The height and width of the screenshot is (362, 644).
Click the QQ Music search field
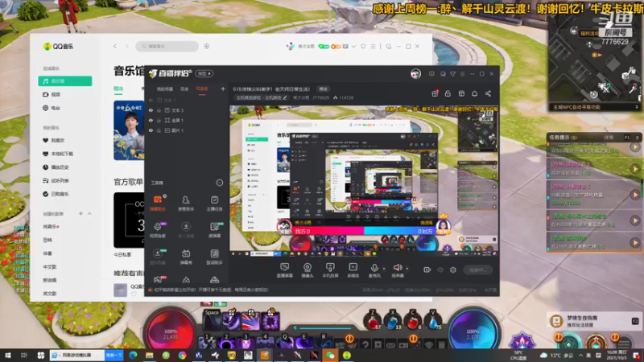[x=167, y=47]
